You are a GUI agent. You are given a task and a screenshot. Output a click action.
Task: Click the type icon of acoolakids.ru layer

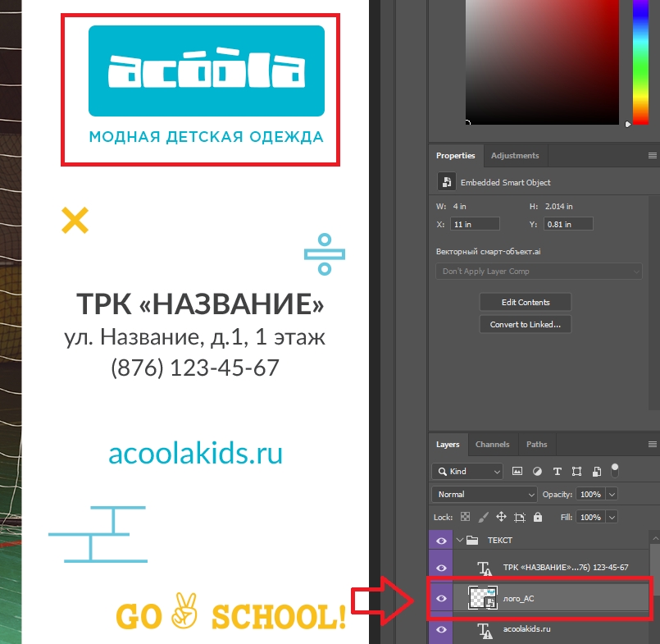click(x=485, y=630)
